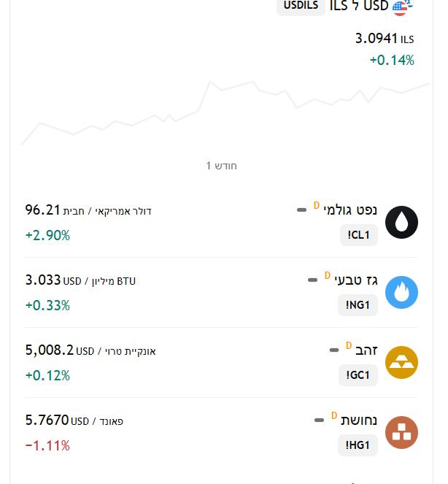This screenshot has width=448, height=484.
Task: Open the גז טבעי natural gas link
Action: (x=356, y=280)
